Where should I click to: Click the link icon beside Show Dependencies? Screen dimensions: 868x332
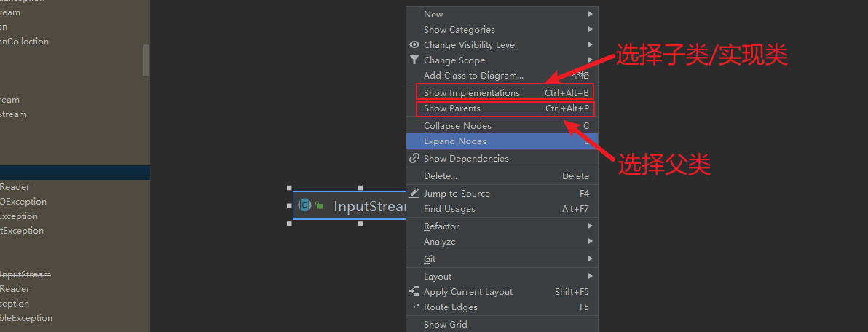tap(414, 158)
